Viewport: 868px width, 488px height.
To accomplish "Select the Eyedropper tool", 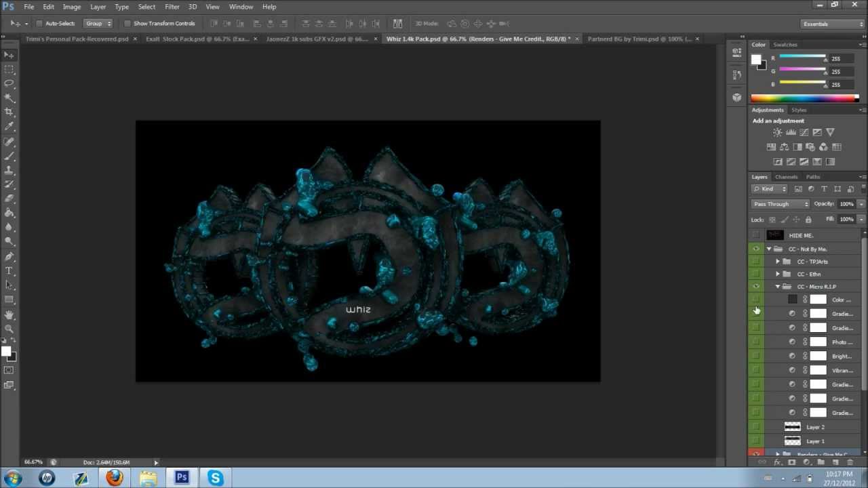I will tap(9, 126).
